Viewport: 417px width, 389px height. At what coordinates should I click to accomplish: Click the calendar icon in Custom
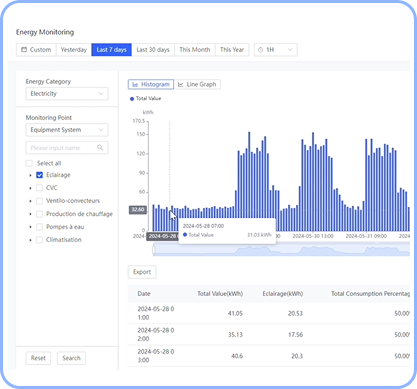click(x=24, y=50)
